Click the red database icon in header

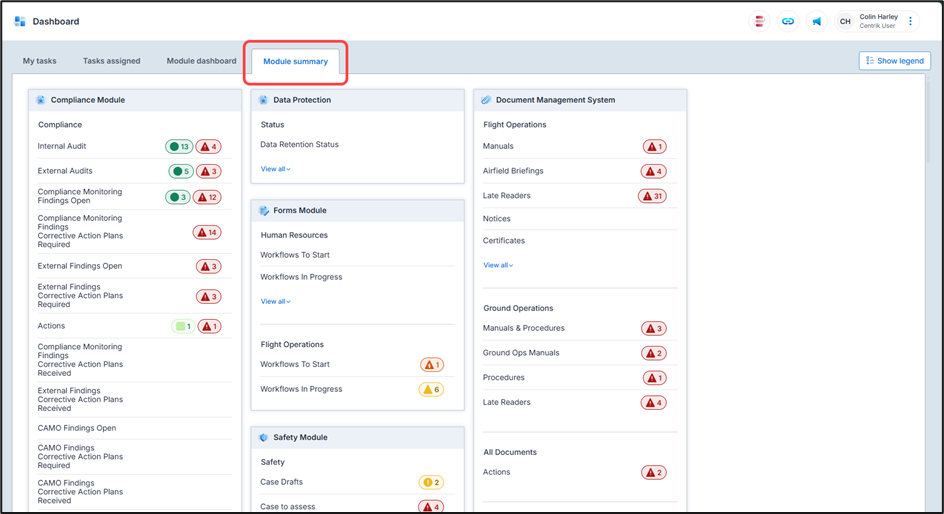(760, 21)
